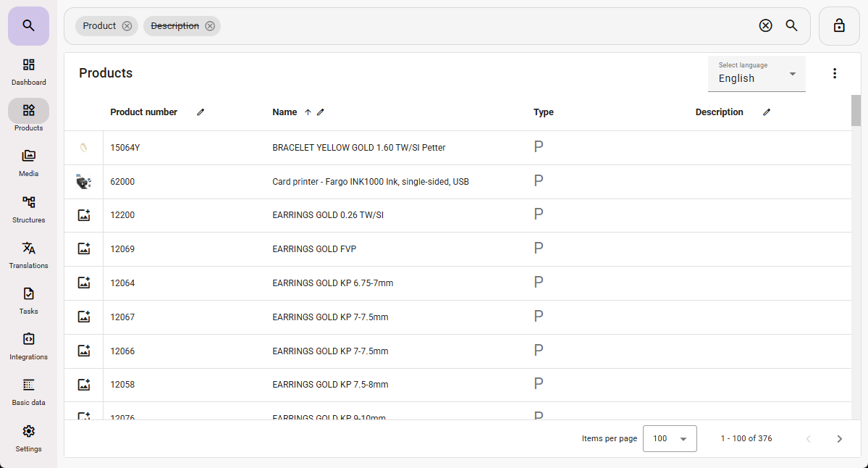868x468 pixels.
Task: Clear all search filters with circled X
Action: (765, 26)
